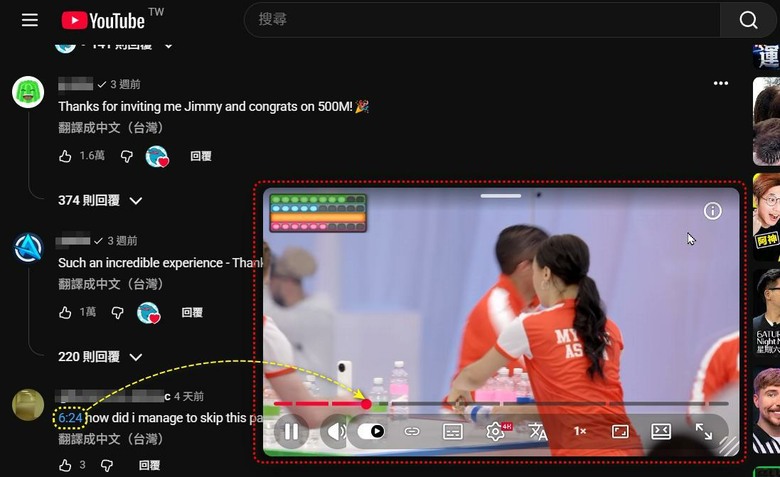Expand the 220 則回覆 replies

pyautogui.click(x=100, y=357)
